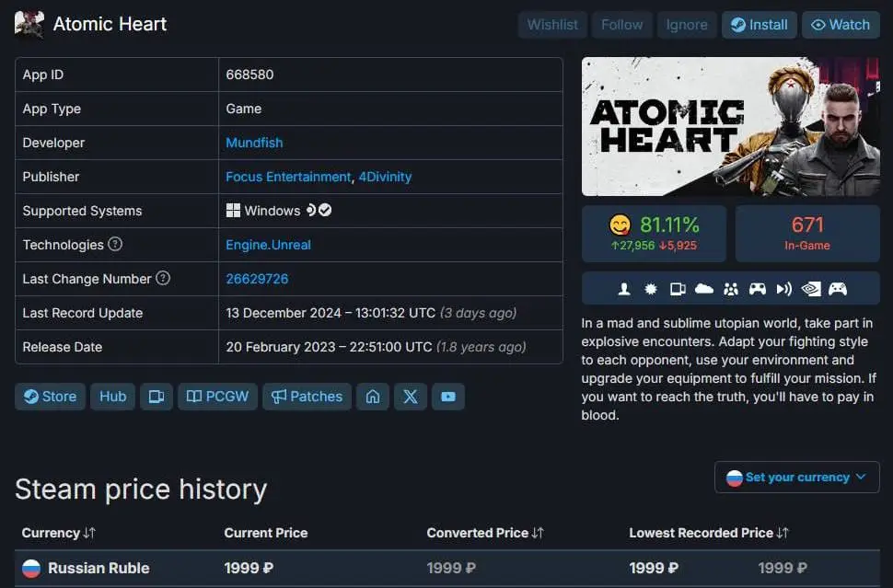This screenshot has width=893, height=588.
Task: Click the Follow button
Action: click(621, 25)
